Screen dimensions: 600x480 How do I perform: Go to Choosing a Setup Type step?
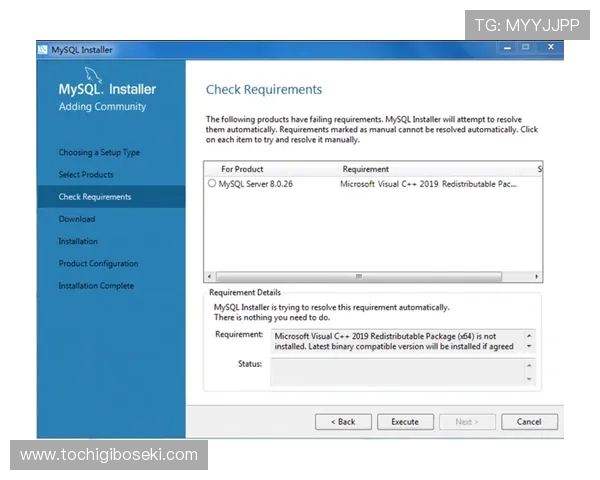click(99, 152)
